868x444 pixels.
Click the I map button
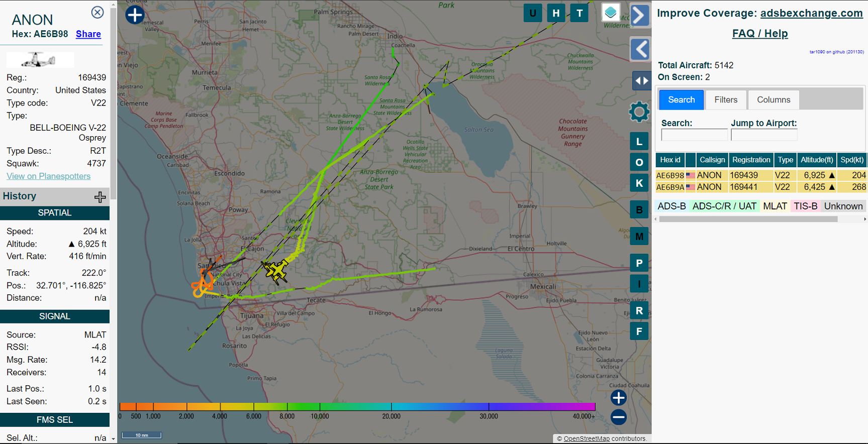[x=639, y=284]
